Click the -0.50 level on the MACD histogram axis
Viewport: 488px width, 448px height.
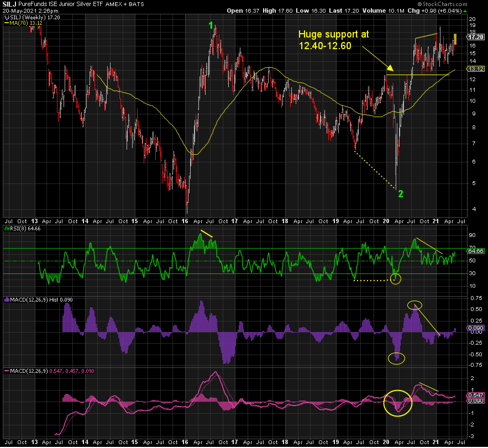click(475, 355)
